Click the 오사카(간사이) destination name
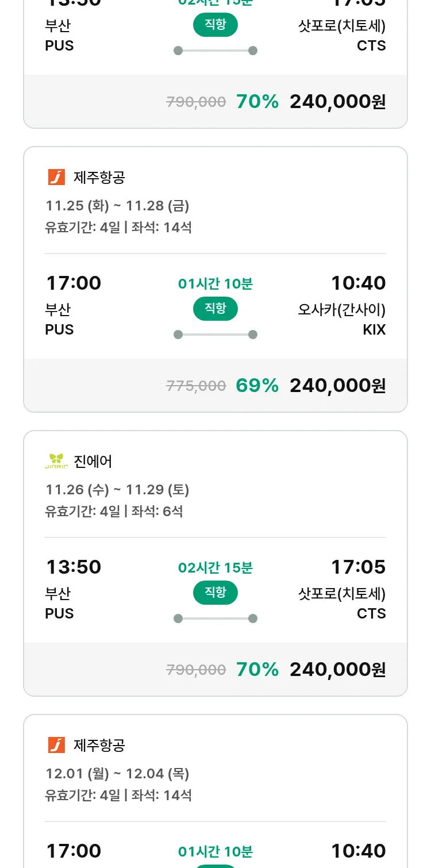 (341, 310)
